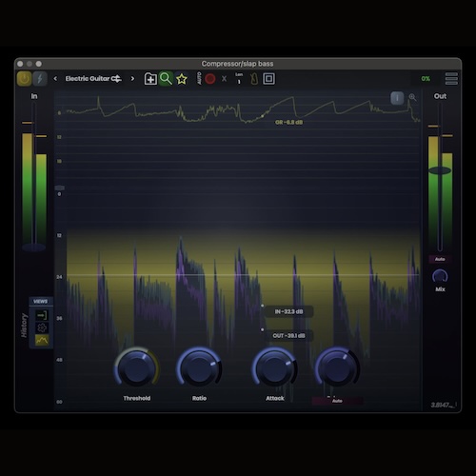Select the input arrow view icon
This screenshot has height=476, width=476.
click(42, 315)
